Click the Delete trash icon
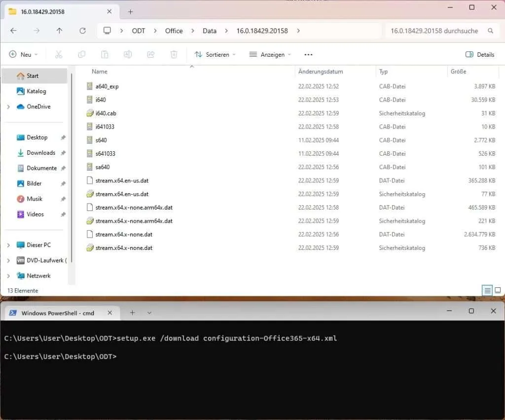505x420 pixels. [174, 55]
